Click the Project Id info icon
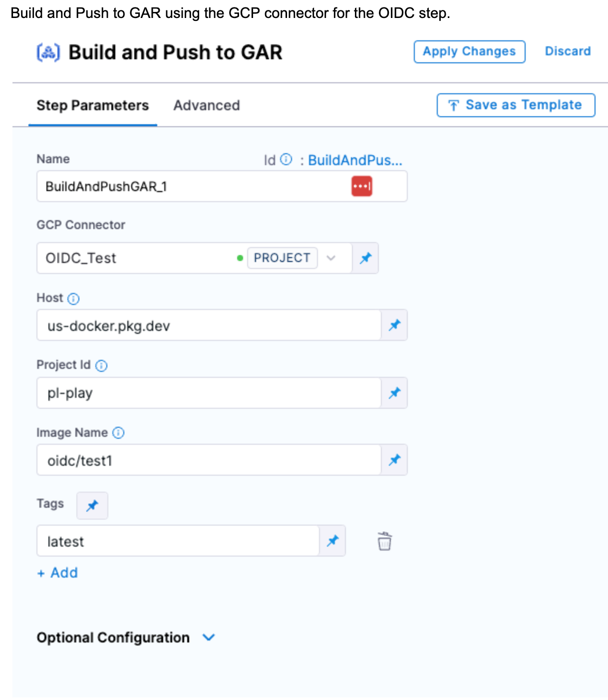The width and height of the screenshot is (608, 700). (x=101, y=365)
